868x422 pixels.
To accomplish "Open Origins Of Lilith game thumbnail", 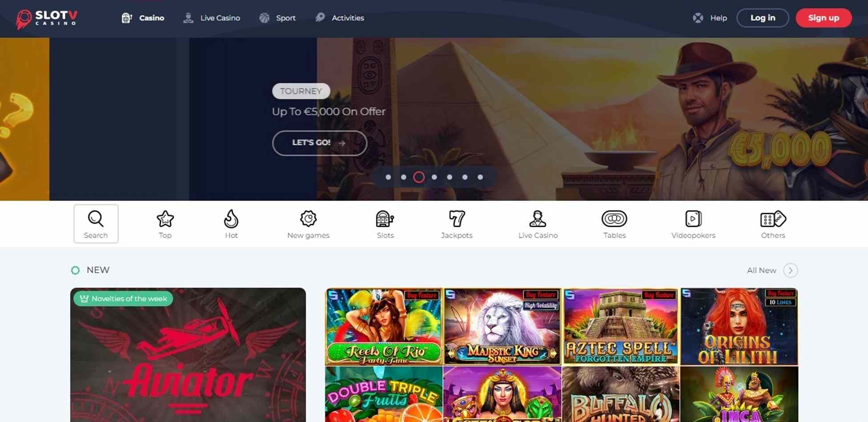I will 739,327.
